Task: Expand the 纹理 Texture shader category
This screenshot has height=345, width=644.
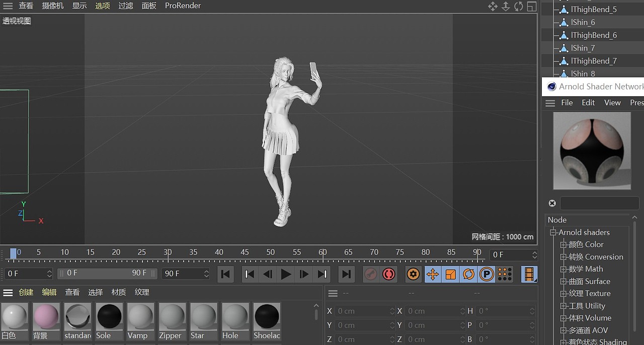Action: pos(563,294)
